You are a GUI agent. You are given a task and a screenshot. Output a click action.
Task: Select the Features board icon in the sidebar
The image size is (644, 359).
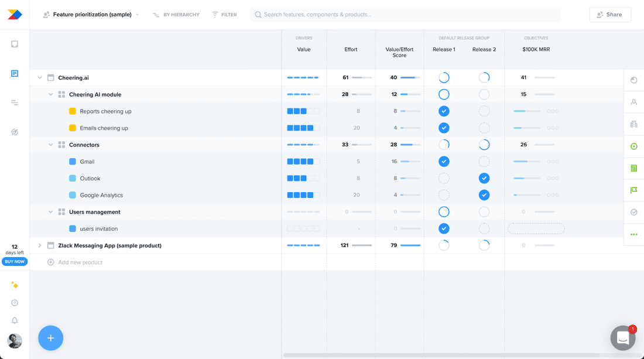click(x=14, y=73)
